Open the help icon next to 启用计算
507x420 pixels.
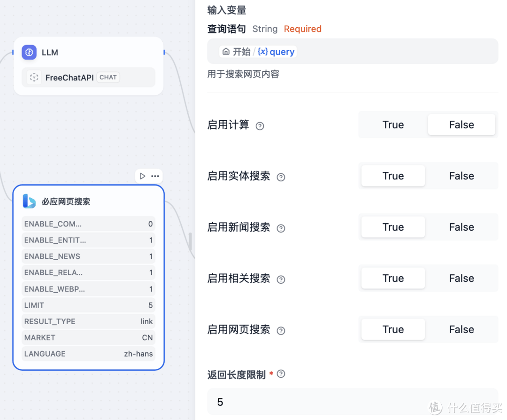[260, 126]
